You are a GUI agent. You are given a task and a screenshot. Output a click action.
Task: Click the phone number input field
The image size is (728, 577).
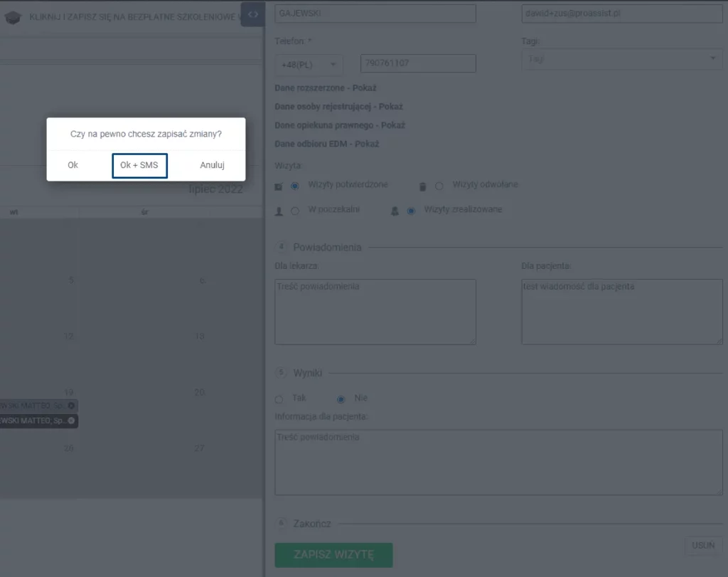coord(418,63)
